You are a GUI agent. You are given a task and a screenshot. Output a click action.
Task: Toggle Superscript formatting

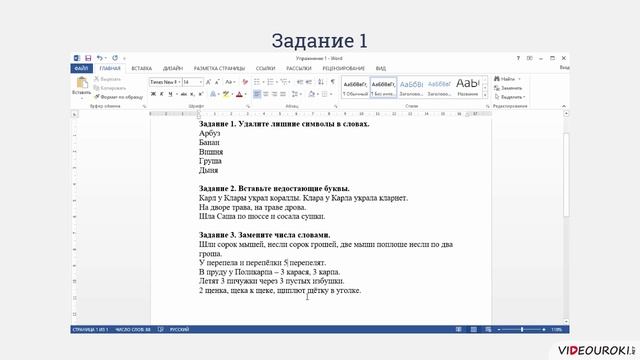200,94
